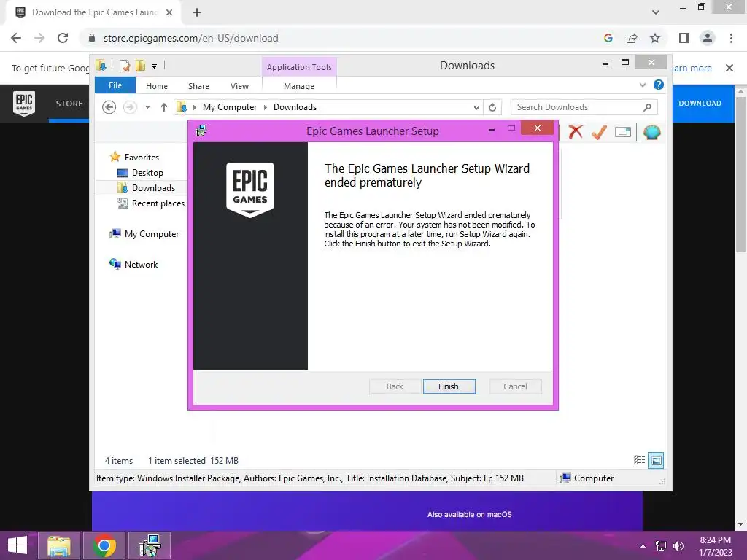The width and height of the screenshot is (747, 560).
Task: Click breadcrumb arrow after My Computer
Action: coord(266,108)
